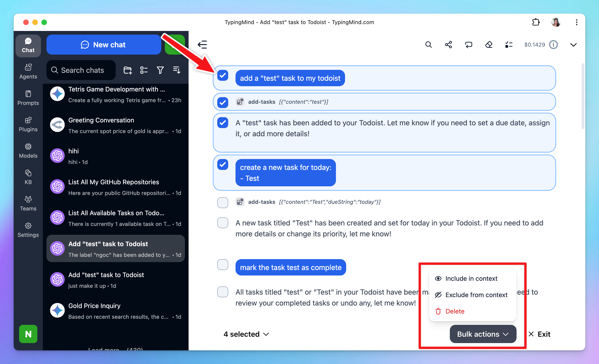Expand the chevron at top right of chat
This screenshot has width=599, height=364.
[x=573, y=45]
